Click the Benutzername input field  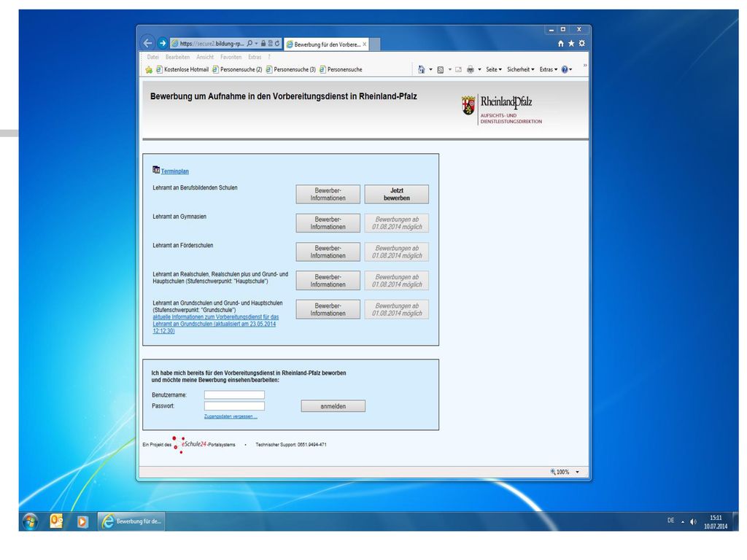pos(234,394)
